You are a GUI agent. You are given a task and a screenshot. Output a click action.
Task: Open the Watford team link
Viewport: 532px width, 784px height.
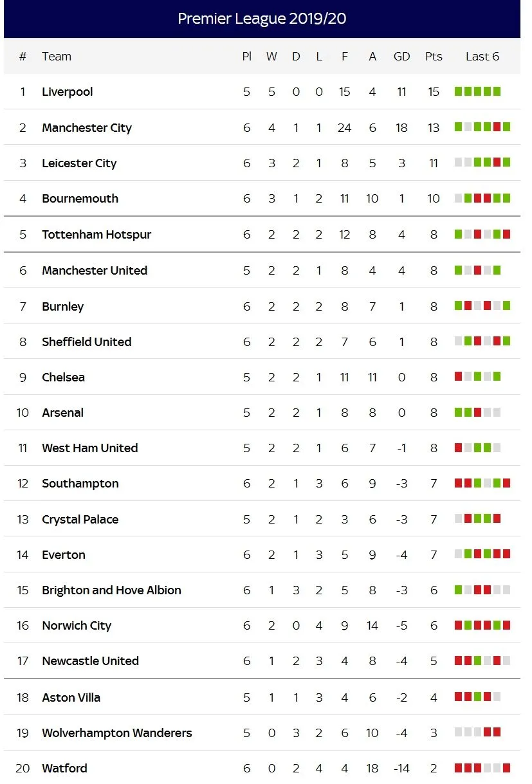point(64,769)
